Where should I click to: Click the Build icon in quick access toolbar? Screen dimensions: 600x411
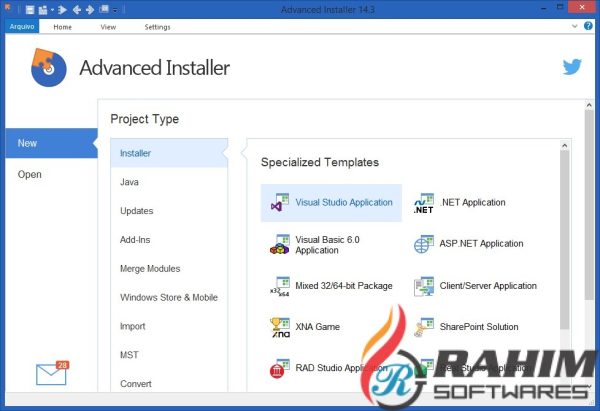(43, 10)
